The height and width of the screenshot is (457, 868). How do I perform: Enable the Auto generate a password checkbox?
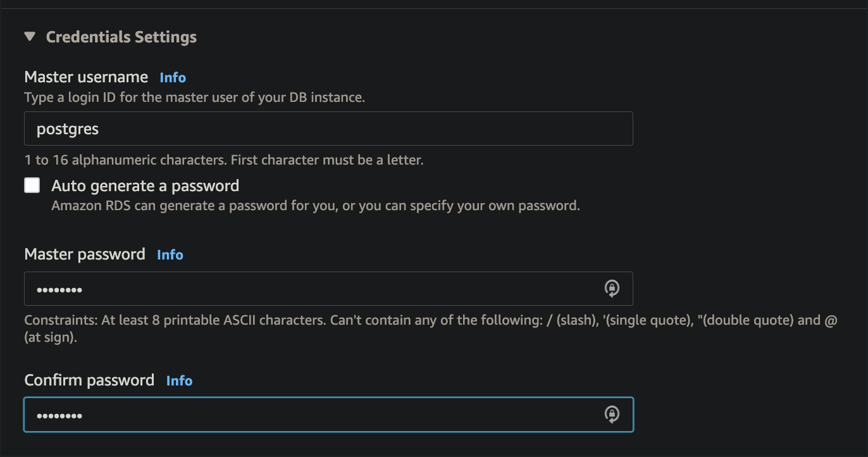pyautogui.click(x=32, y=185)
